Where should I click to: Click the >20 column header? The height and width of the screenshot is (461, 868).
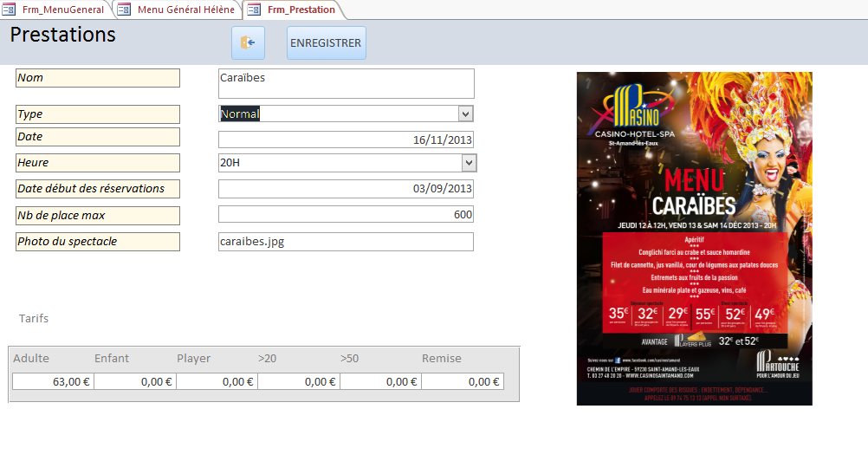click(x=267, y=358)
